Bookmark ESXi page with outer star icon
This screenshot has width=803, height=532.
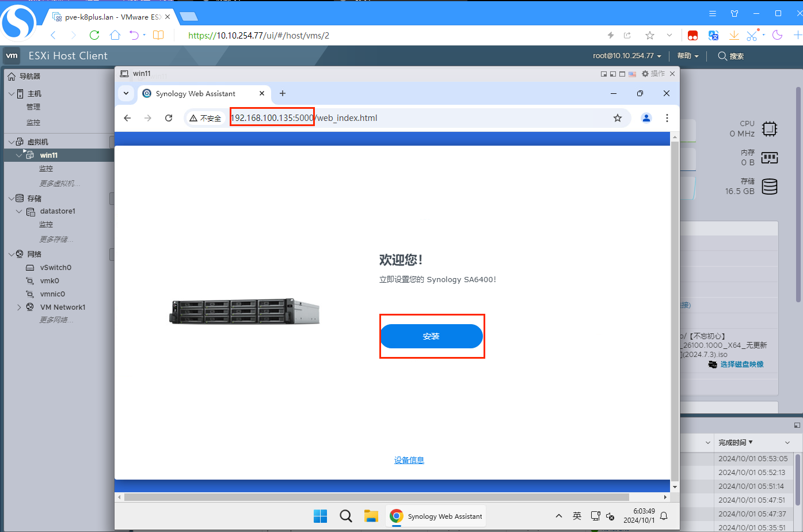click(x=650, y=35)
